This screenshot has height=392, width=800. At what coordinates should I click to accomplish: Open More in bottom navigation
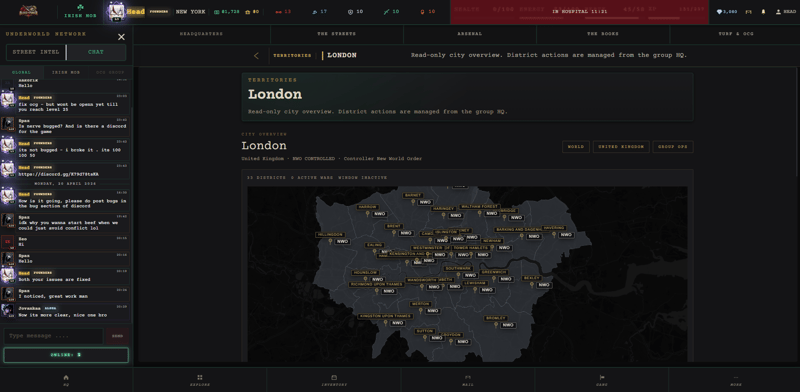pos(735,380)
